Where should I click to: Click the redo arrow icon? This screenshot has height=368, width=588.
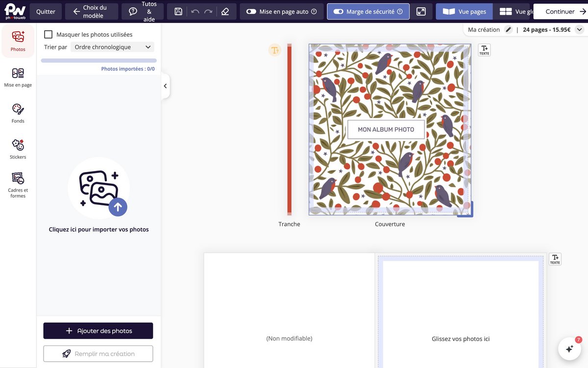coord(208,12)
